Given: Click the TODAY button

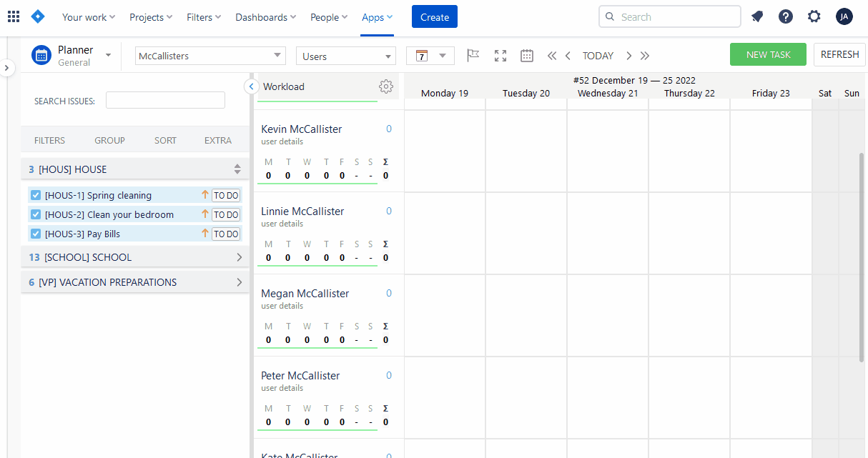Looking at the screenshot, I should point(598,56).
